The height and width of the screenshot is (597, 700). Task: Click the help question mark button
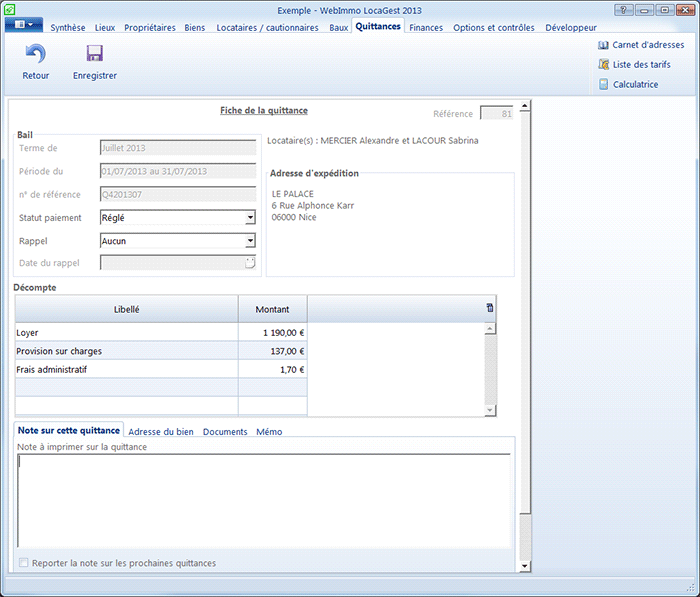pyautogui.click(x=623, y=10)
